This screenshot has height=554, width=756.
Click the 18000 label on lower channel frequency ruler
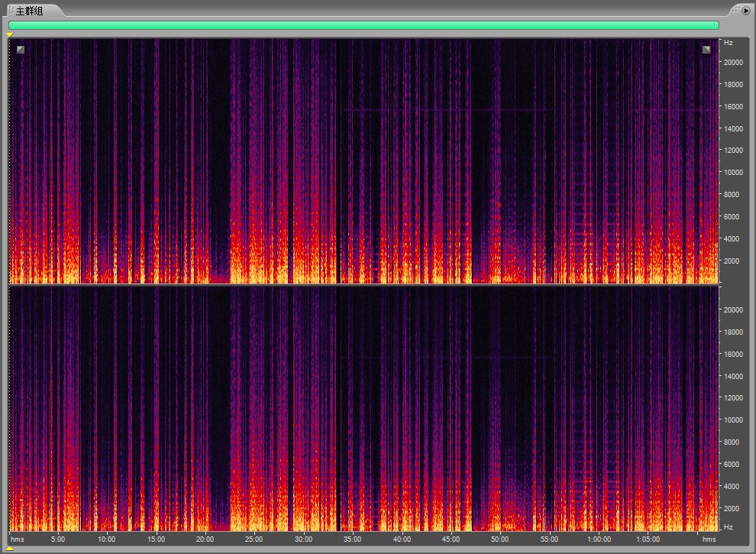click(733, 332)
